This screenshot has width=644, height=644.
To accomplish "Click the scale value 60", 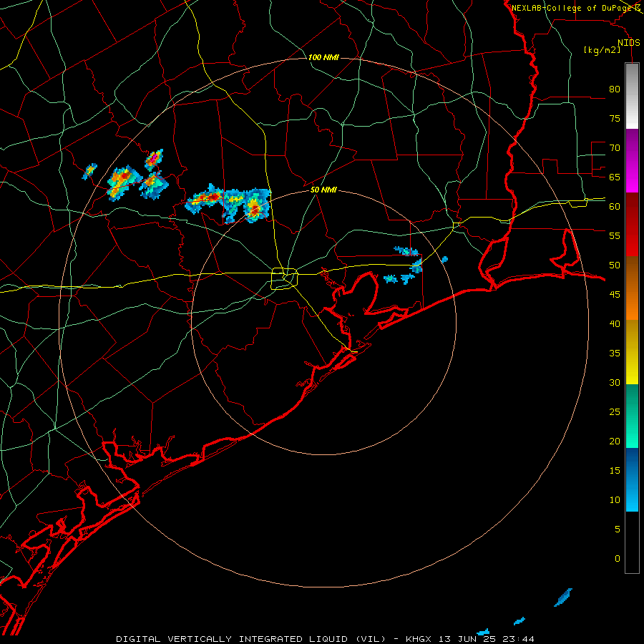I will [615, 207].
